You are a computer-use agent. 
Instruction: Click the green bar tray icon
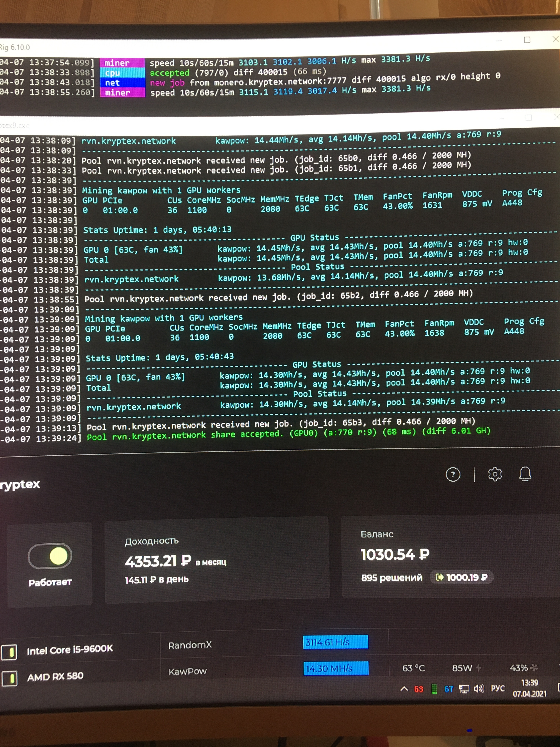(x=434, y=689)
